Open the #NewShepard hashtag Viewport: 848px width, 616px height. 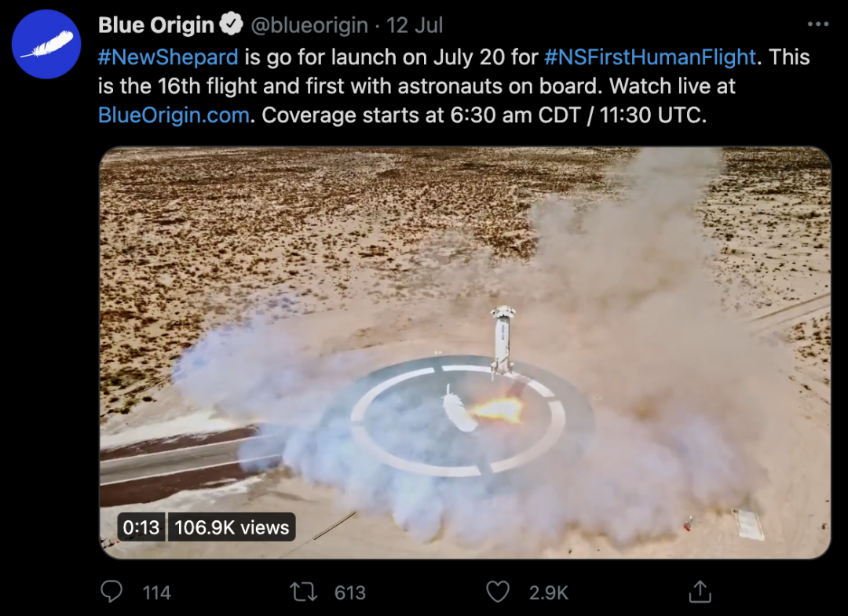pos(168,56)
